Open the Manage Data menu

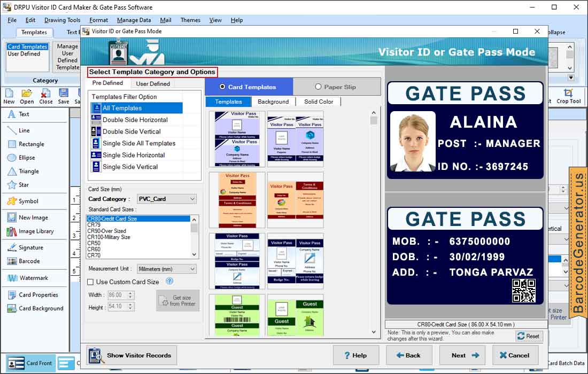134,20
